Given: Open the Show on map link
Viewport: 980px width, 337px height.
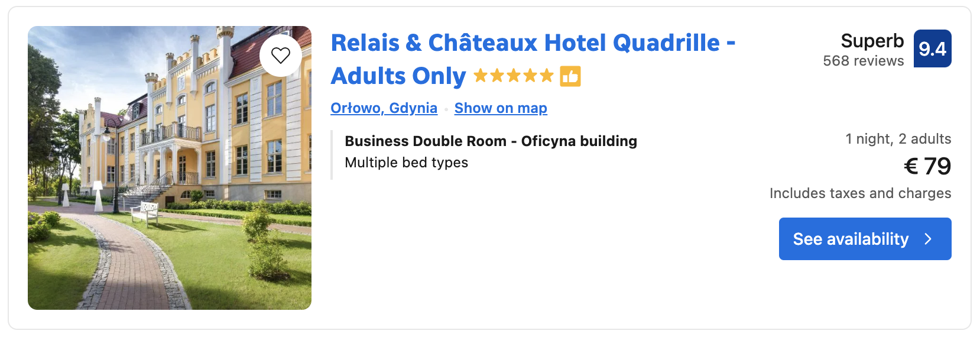Looking at the screenshot, I should tap(501, 108).
